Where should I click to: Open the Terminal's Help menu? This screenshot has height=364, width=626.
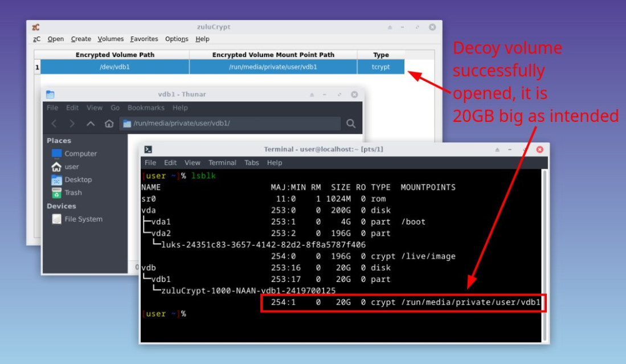coord(275,163)
